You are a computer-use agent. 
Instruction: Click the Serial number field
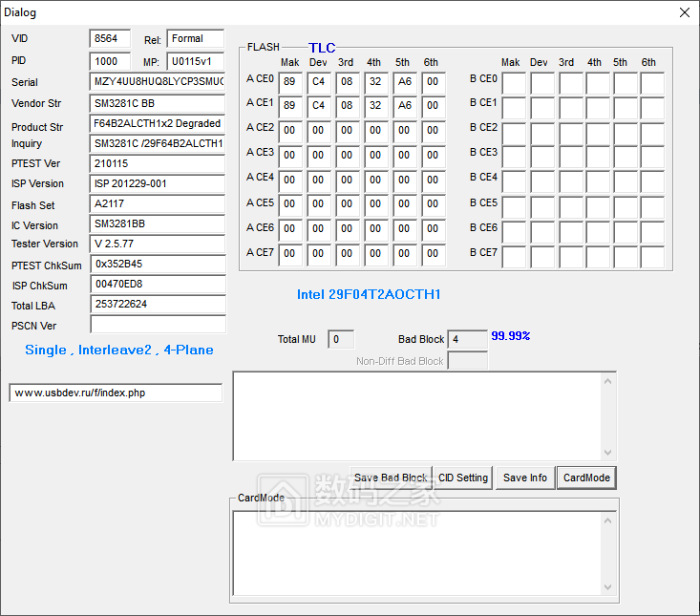click(x=158, y=82)
